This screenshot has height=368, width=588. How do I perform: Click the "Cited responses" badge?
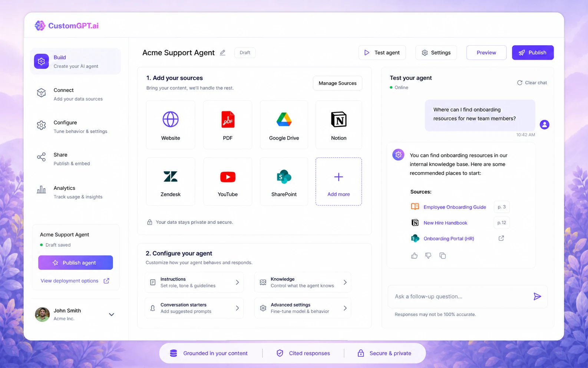point(303,353)
